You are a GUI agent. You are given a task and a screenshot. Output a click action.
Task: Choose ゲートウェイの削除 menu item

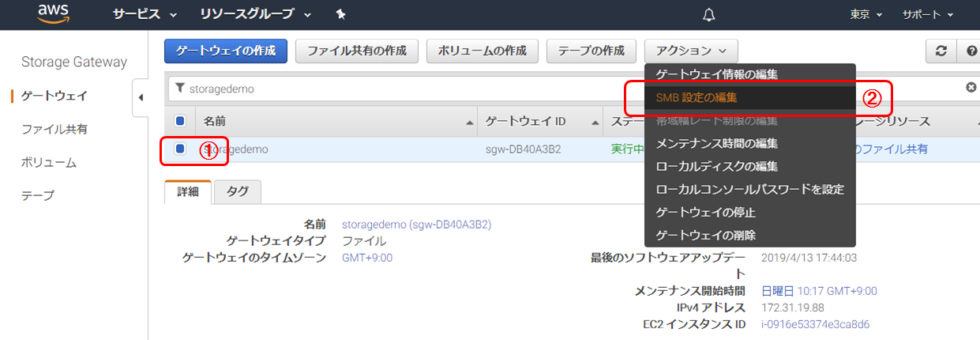pos(750,236)
